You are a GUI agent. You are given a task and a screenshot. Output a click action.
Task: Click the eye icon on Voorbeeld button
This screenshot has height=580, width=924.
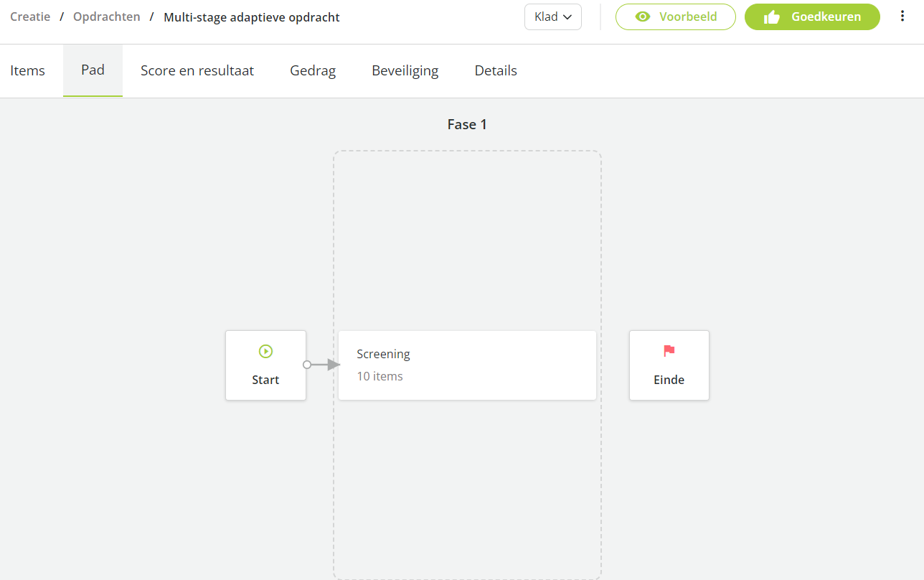(643, 17)
